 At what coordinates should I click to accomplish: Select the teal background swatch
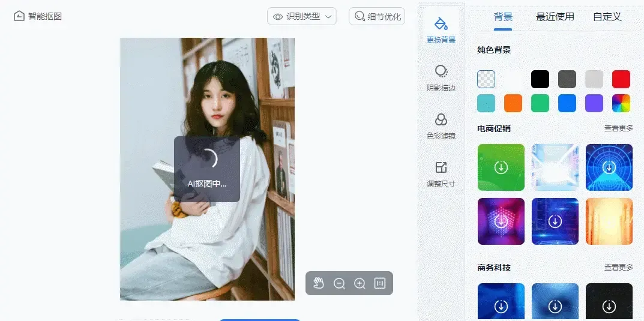486,103
